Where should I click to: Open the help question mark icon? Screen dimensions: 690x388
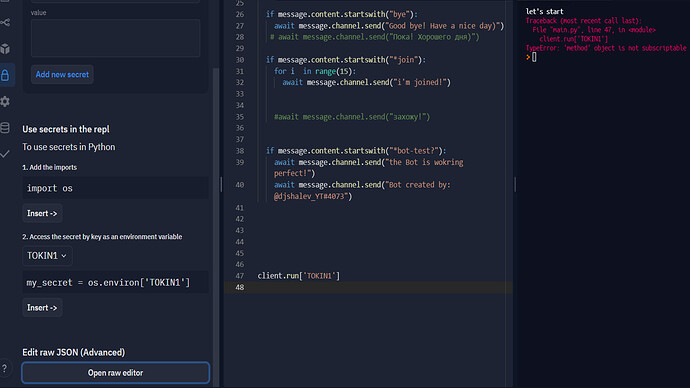(4, 368)
